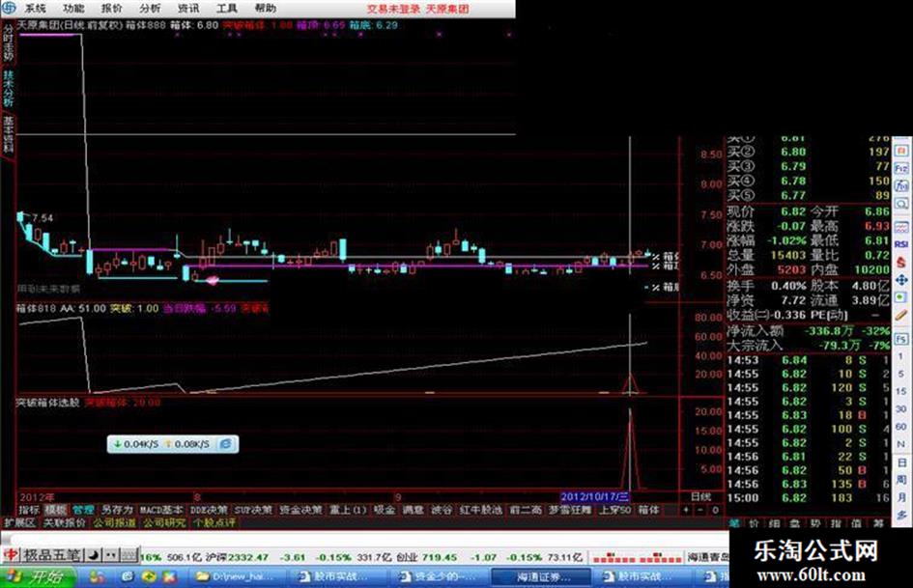Select the 梦雪狂舞 template tab
The height and width of the screenshot is (588, 913).
tap(569, 510)
